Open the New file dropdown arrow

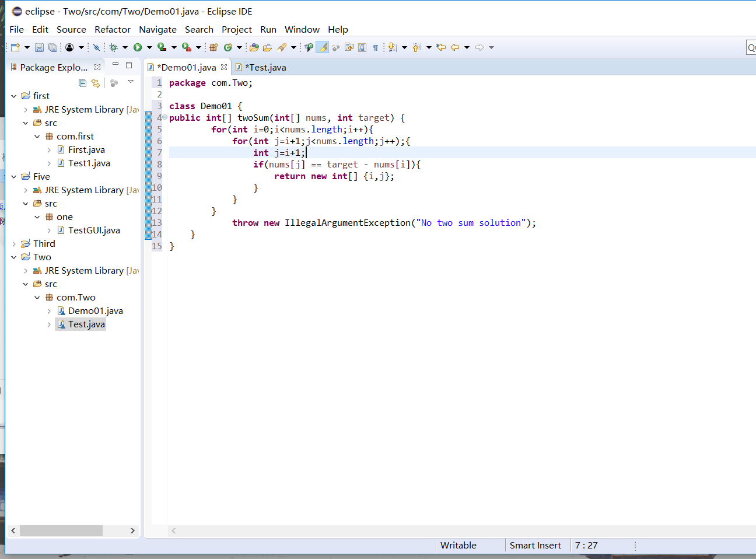point(27,47)
